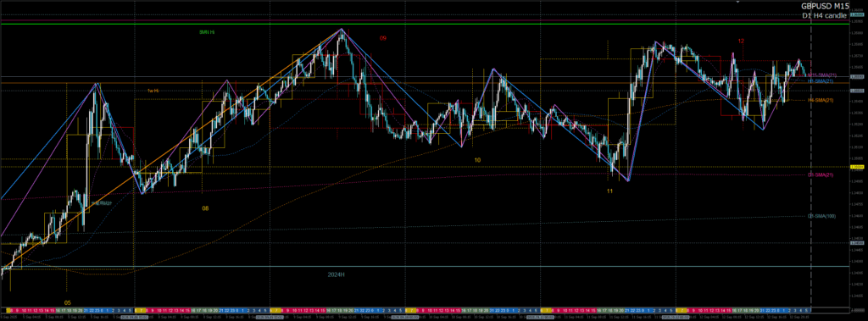Click the 2024H level label
Viewport: 868px width, 321px height.
pyautogui.click(x=336, y=274)
